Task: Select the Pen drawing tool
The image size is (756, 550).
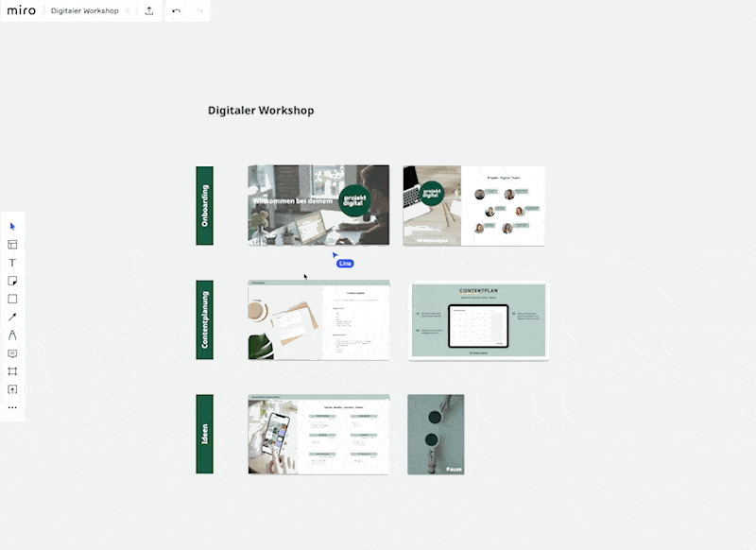Action: (12, 335)
